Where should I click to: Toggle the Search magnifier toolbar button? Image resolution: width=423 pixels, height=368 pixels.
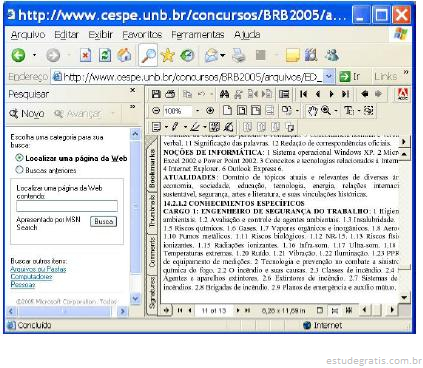(x=148, y=56)
